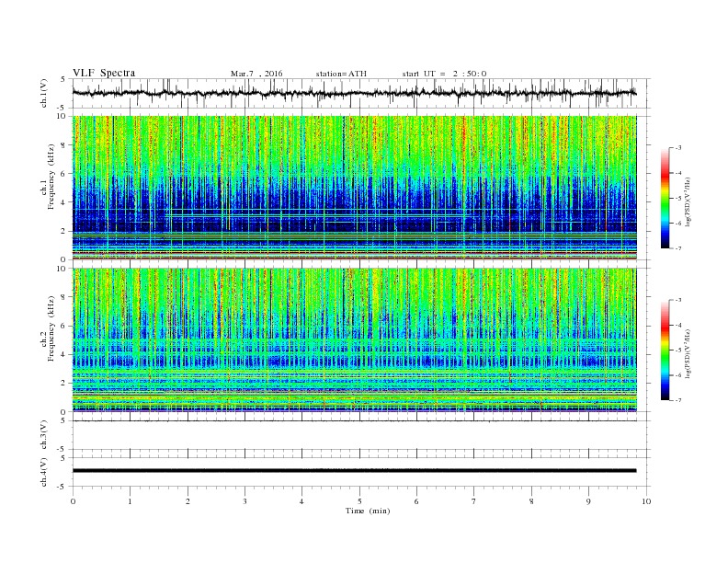Click the "8" kHz tick of the ch.1 spectrogram
The image size is (728, 563).
click(x=63, y=145)
